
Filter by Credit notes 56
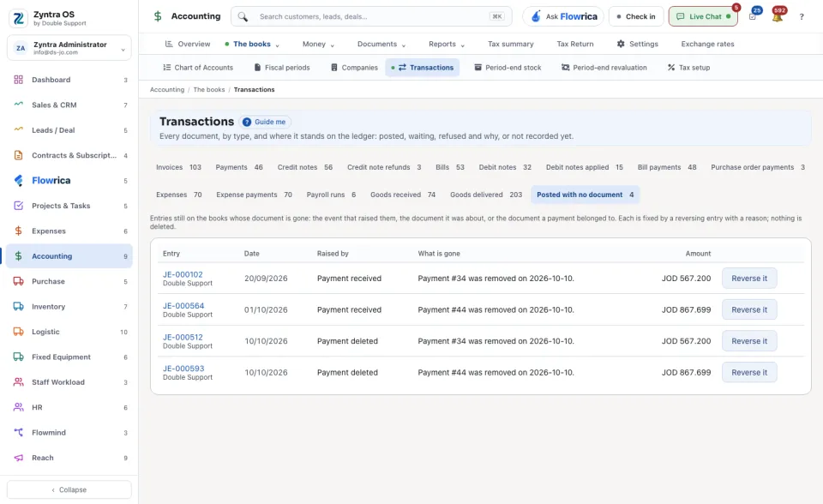point(305,167)
